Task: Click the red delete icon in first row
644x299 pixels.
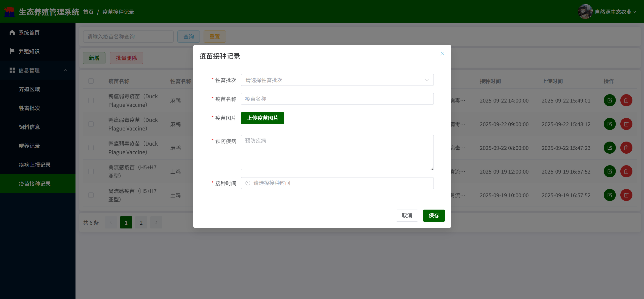Action: (x=626, y=101)
